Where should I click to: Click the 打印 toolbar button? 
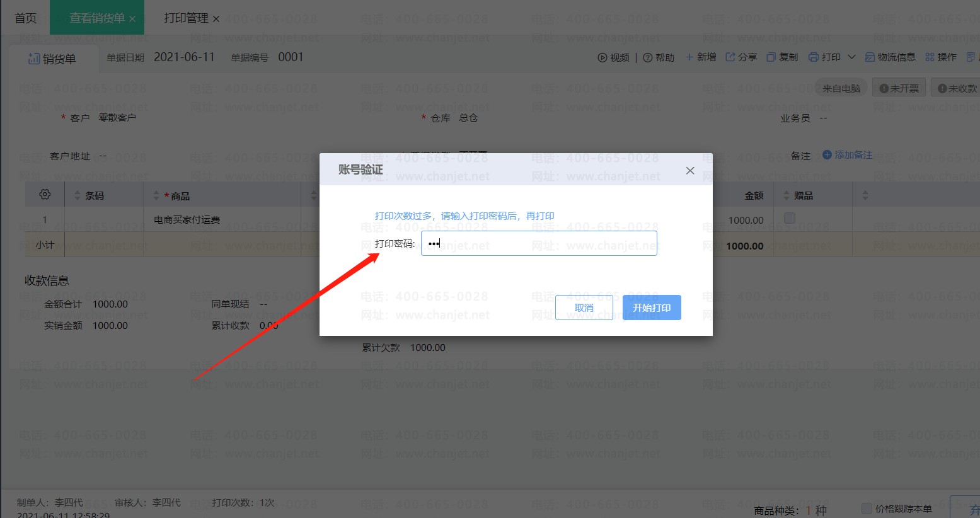tap(824, 57)
